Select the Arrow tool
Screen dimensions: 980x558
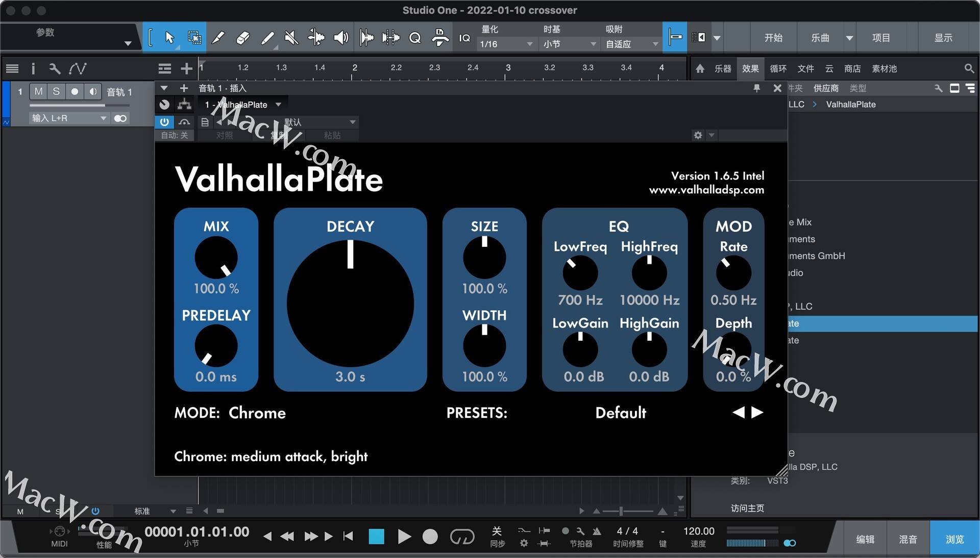[x=169, y=37]
